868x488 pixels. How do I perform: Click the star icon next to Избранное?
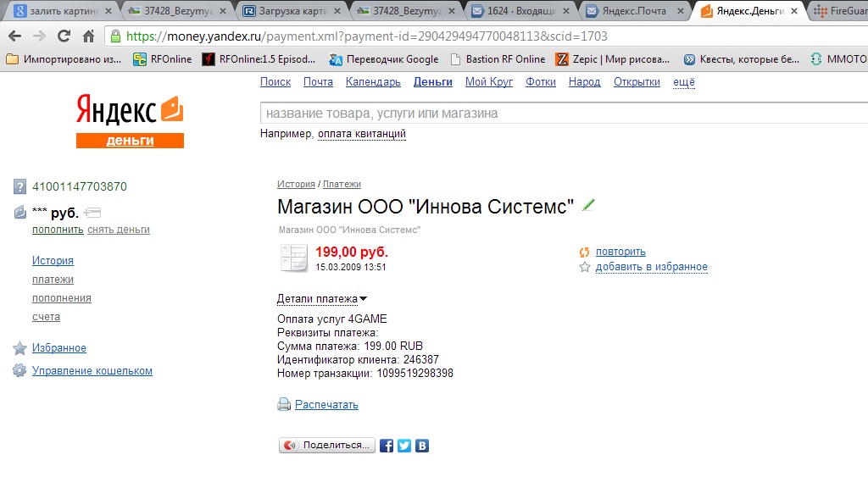[x=20, y=348]
